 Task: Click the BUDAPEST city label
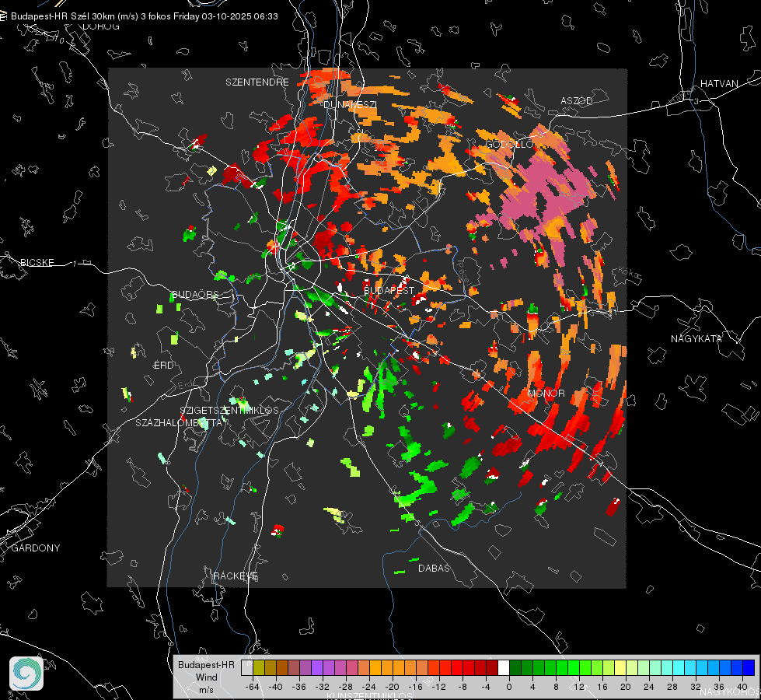[x=389, y=290]
